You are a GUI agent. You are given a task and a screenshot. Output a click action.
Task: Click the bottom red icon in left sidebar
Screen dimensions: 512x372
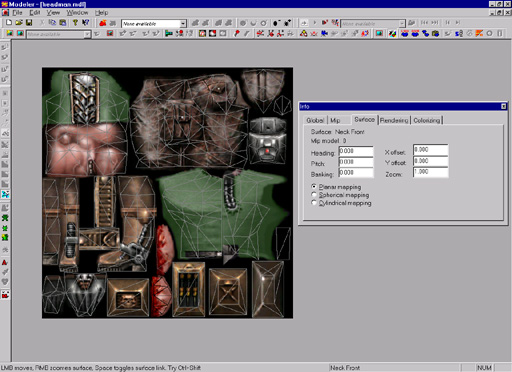pos(5,295)
